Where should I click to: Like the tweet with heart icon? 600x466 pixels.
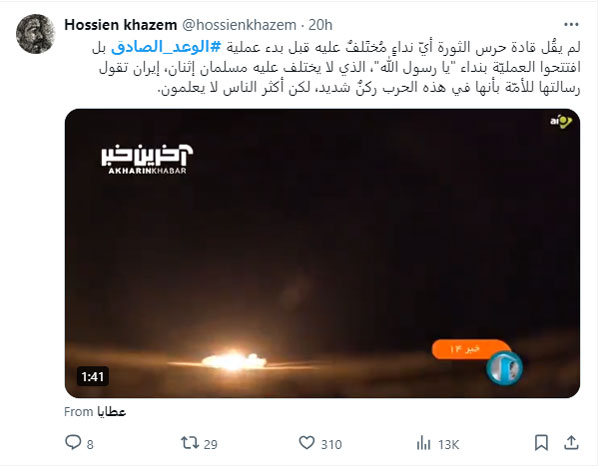click(x=307, y=443)
